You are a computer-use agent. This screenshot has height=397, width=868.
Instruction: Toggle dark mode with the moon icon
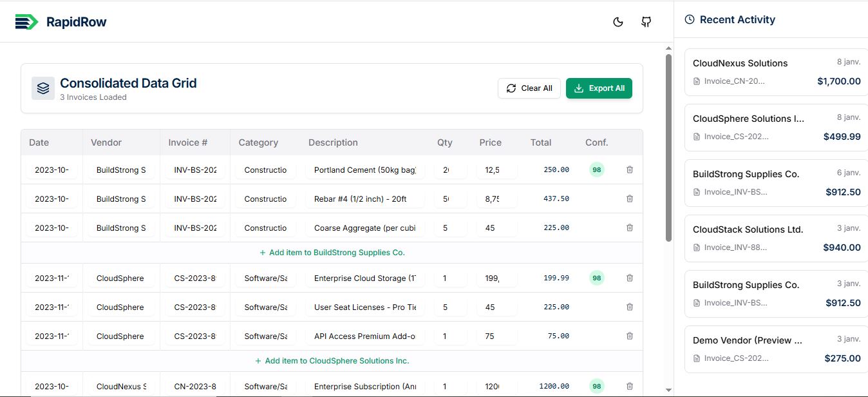pyautogui.click(x=618, y=21)
